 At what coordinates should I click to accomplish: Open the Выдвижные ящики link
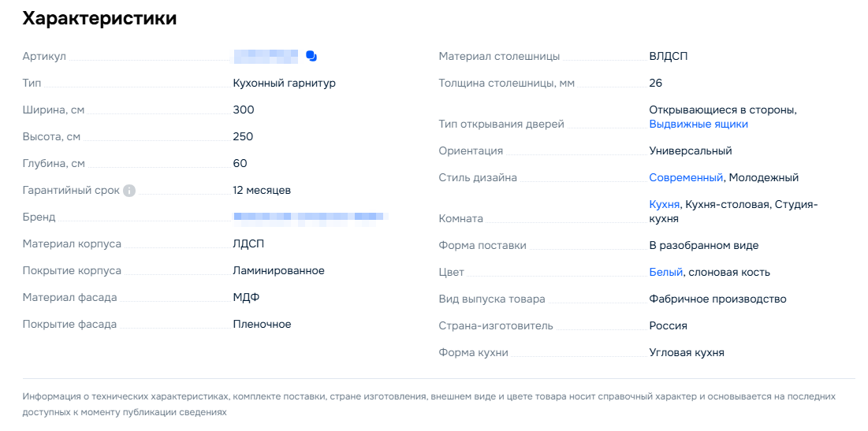698,124
